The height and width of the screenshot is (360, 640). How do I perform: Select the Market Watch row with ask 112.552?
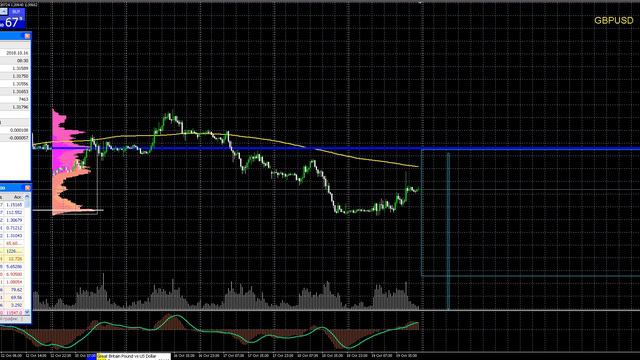pos(12,212)
